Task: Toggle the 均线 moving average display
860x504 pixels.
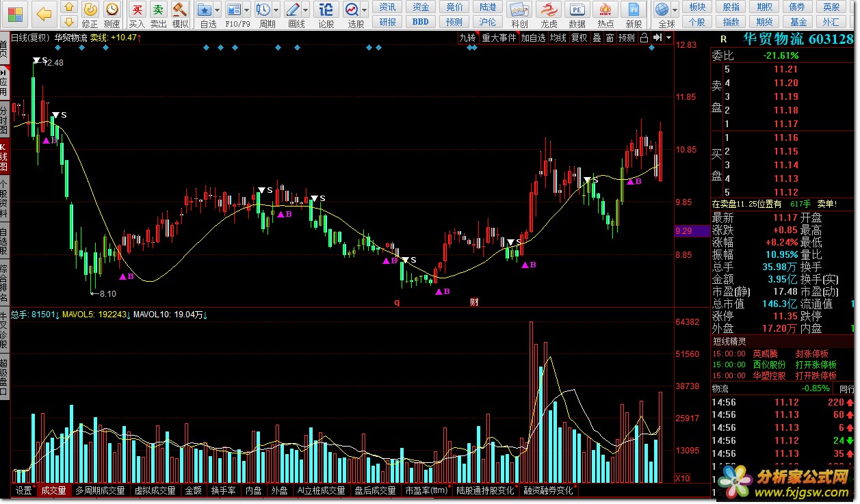Action: click(558, 38)
